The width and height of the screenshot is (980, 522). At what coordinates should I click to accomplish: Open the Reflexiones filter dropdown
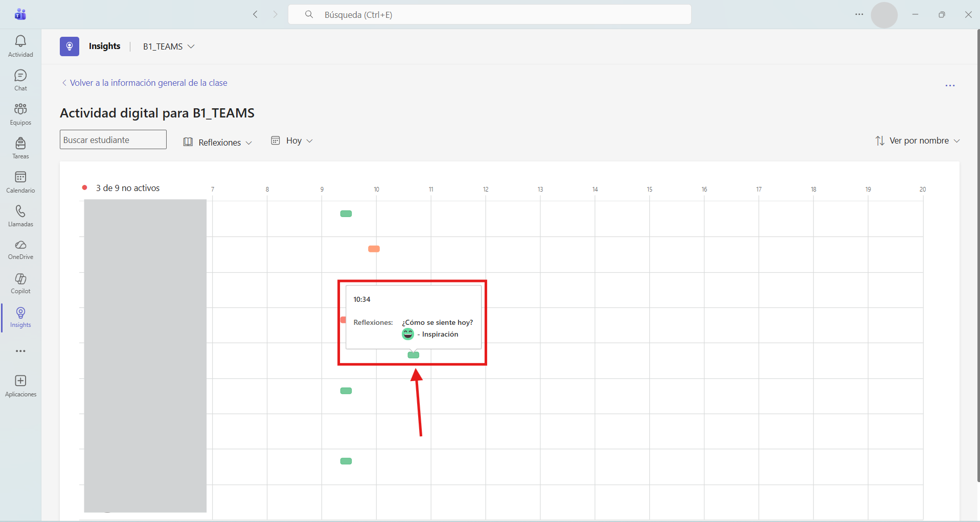pos(218,142)
